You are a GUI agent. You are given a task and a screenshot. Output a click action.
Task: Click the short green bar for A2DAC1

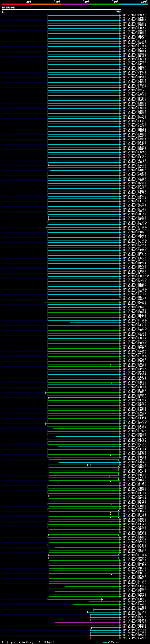coord(75,599)
